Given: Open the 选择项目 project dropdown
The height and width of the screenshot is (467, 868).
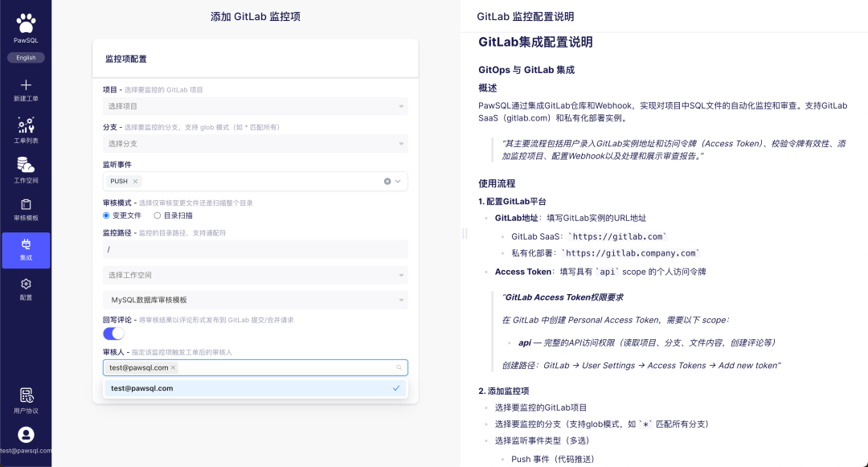Looking at the screenshot, I should click(256, 106).
